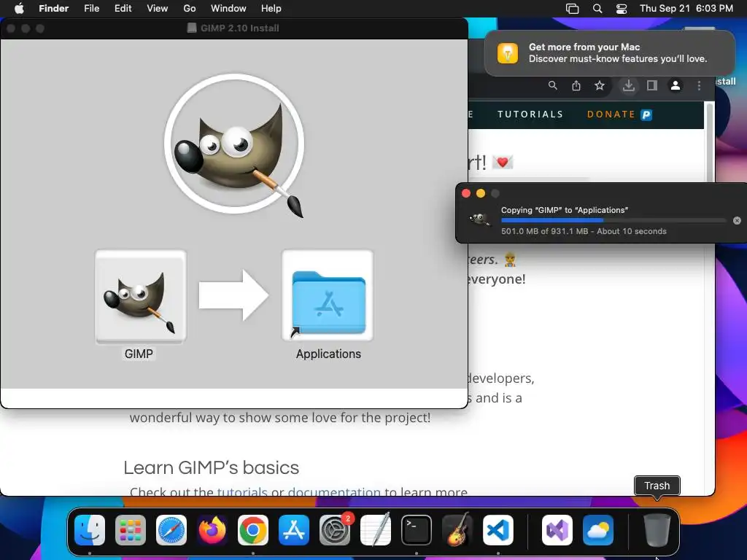Open the Edit menu
This screenshot has width=747, height=560.
point(123,9)
